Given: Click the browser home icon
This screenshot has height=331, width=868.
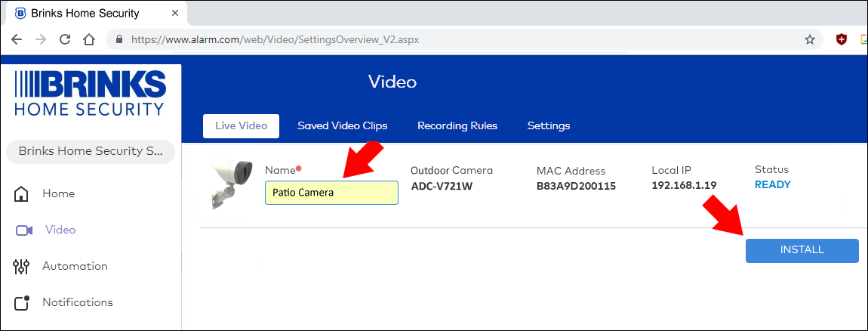Looking at the screenshot, I should click(88, 39).
